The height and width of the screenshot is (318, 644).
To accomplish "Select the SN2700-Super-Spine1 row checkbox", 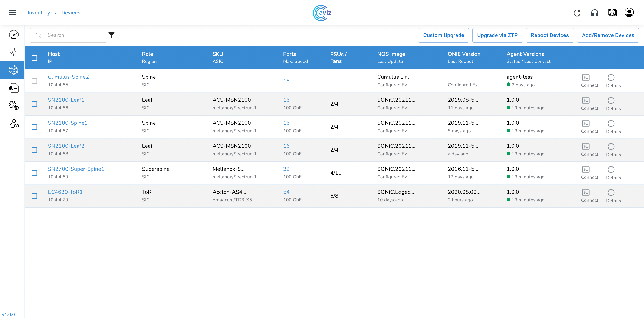I will (34, 173).
